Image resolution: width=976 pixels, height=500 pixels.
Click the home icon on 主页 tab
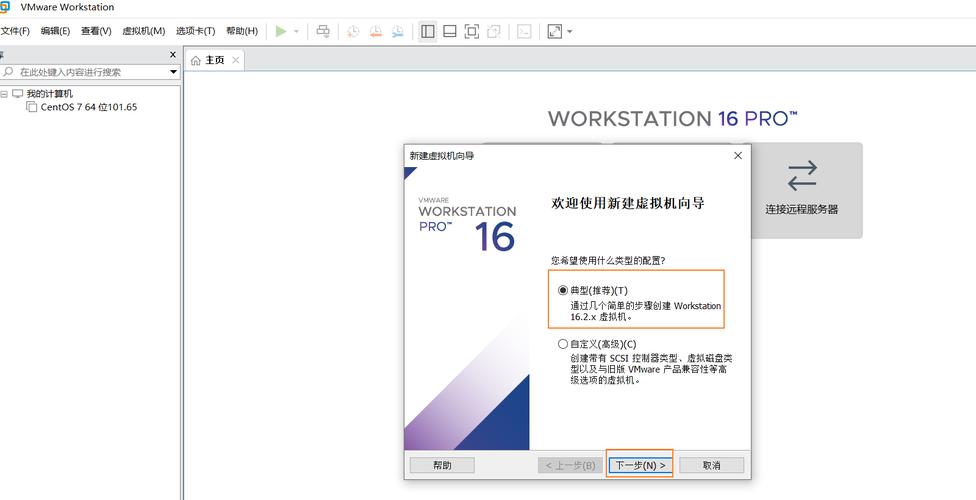[x=195, y=60]
